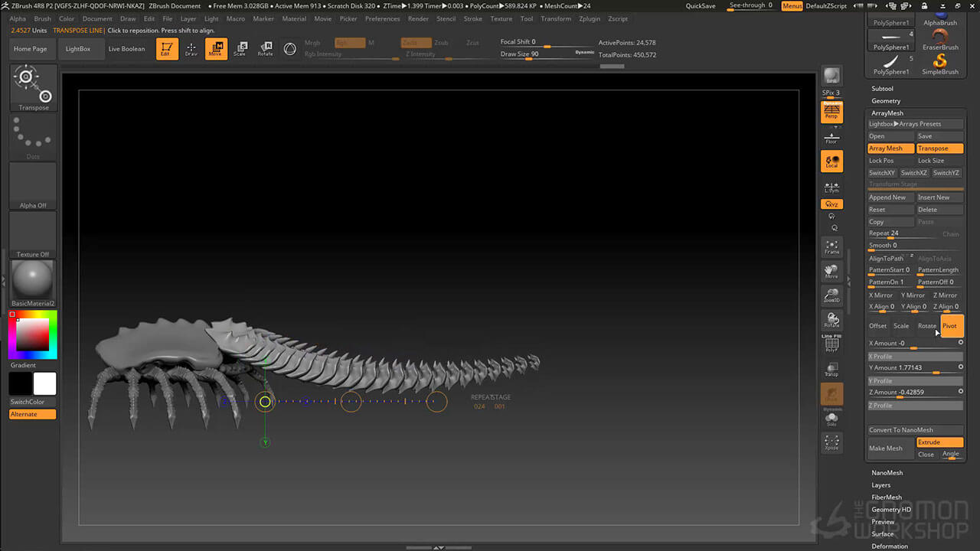Click the Y Amount slider
The height and width of the screenshot is (551, 980).
915,368
